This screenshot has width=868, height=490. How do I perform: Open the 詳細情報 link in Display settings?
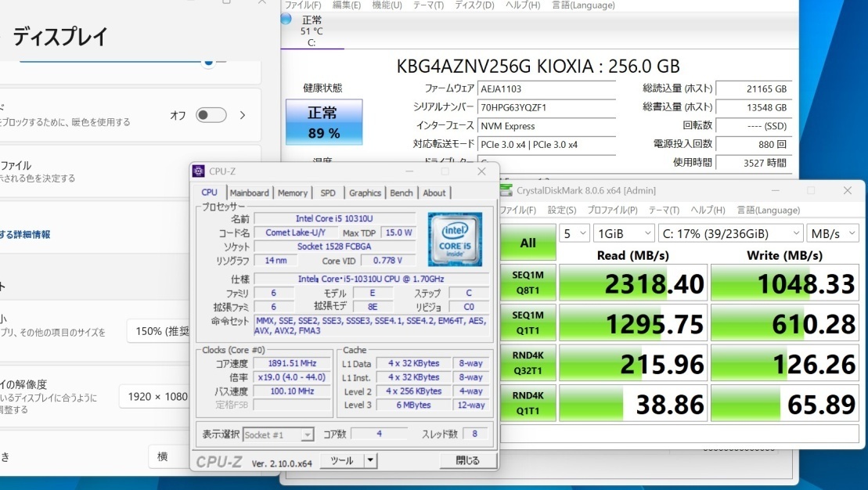(x=25, y=234)
